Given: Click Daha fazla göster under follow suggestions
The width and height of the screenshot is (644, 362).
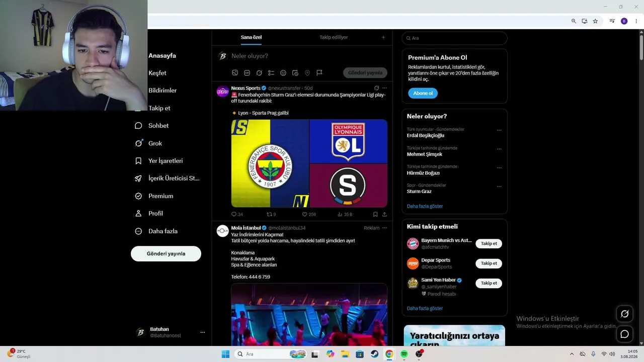Looking at the screenshot, I should pos(425,308).
